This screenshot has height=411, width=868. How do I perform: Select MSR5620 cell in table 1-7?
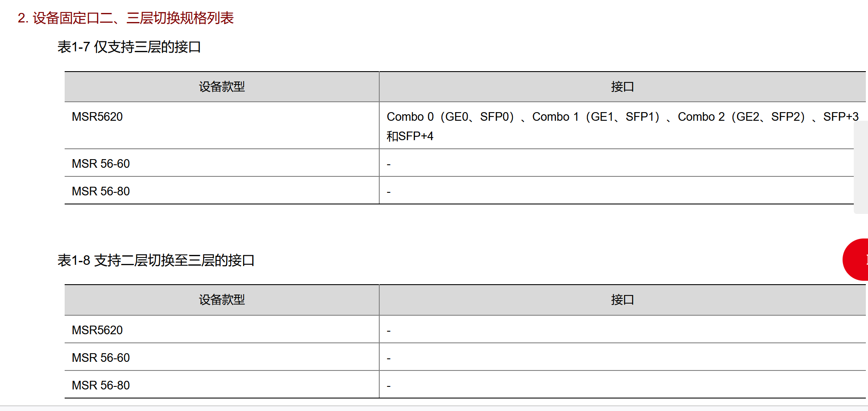[97, 117]
